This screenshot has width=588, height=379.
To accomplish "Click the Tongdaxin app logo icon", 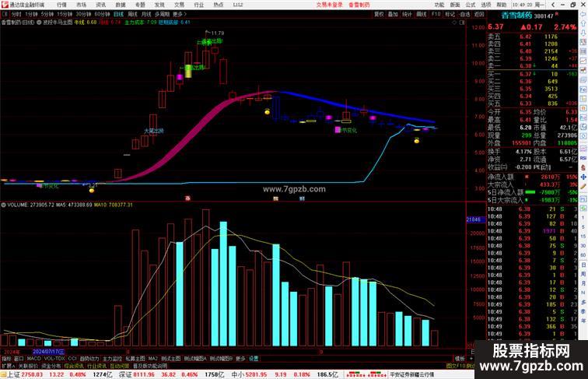I will click(5, 5).
